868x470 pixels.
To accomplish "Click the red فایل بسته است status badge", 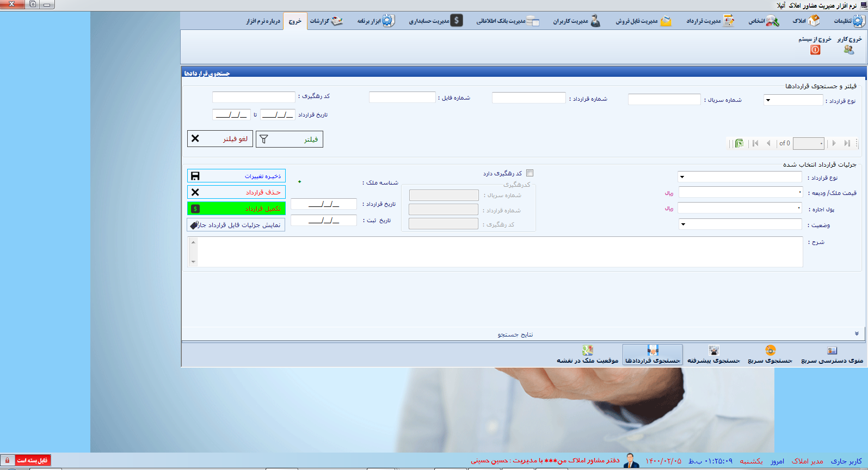I will 32,460.
